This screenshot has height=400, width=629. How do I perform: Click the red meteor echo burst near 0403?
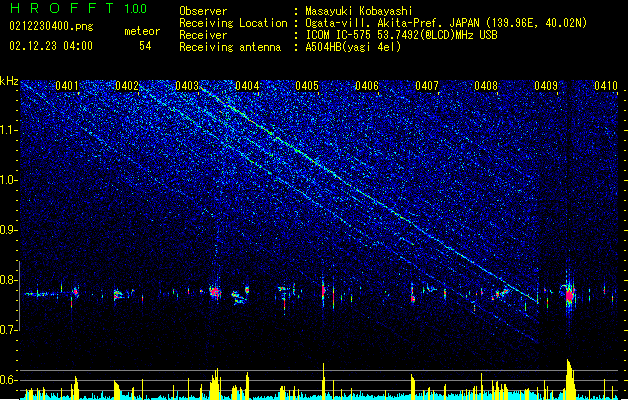(215, 292)
